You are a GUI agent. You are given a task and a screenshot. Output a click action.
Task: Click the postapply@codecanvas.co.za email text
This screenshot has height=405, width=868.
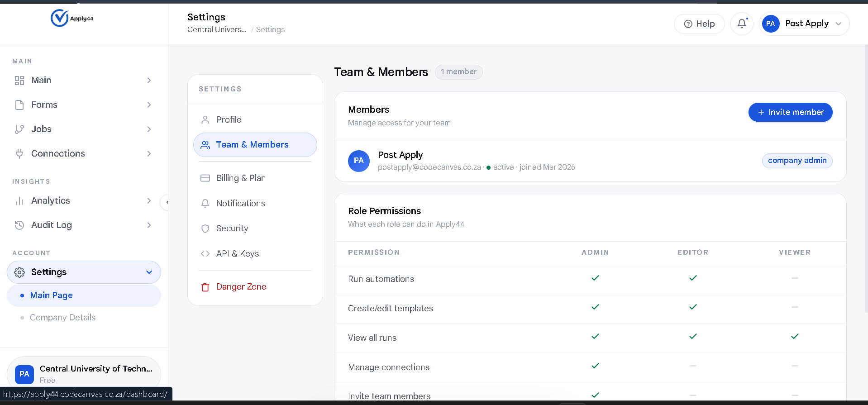429,167
